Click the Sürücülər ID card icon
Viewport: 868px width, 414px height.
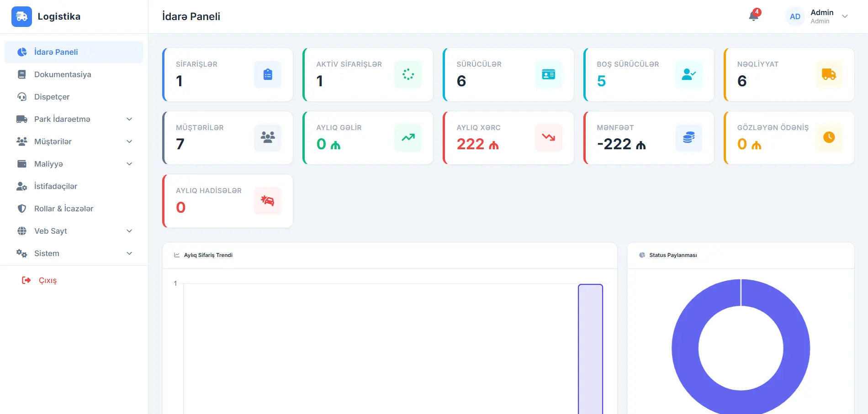click(x=548, y=74)
